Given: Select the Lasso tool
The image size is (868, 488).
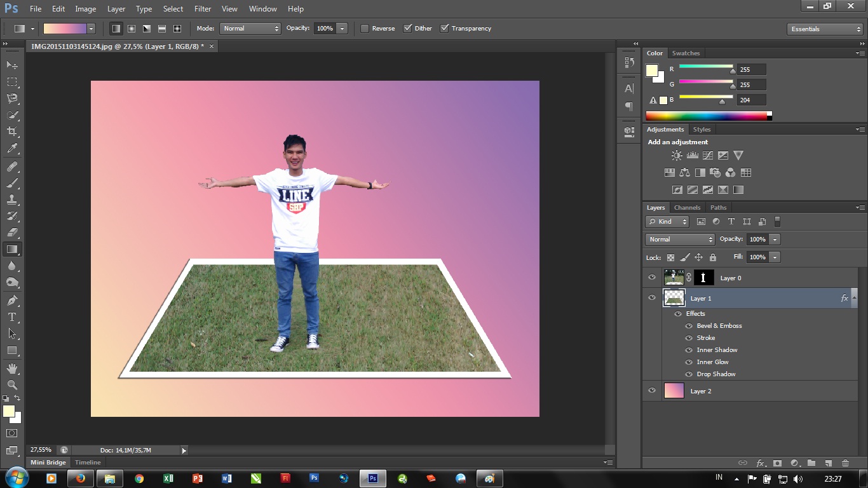Looking at the screenshot, I should click(12, 98).
